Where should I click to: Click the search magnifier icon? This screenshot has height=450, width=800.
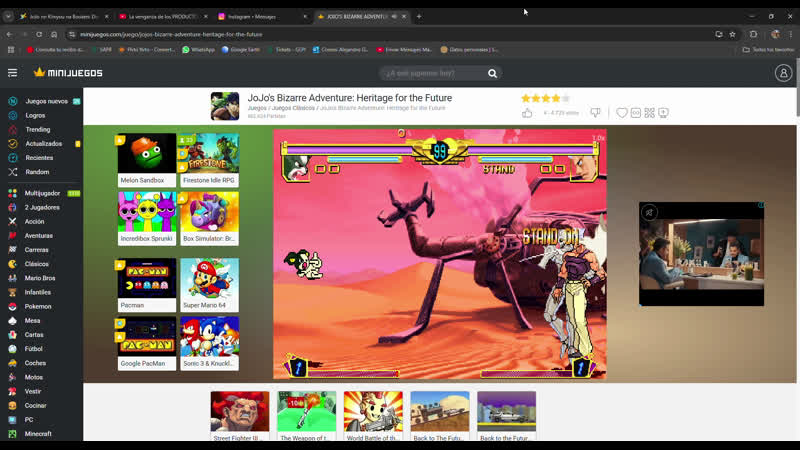click(x=492, y=73)
